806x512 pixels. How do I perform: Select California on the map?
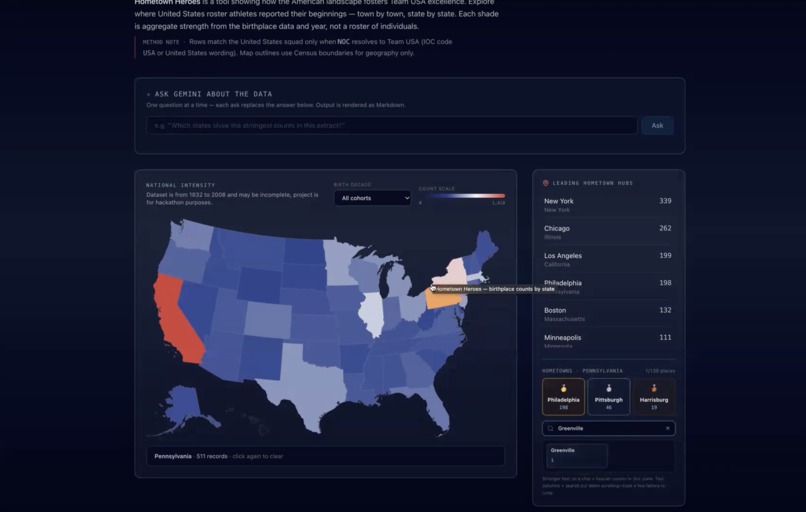(x=175, y=319)
